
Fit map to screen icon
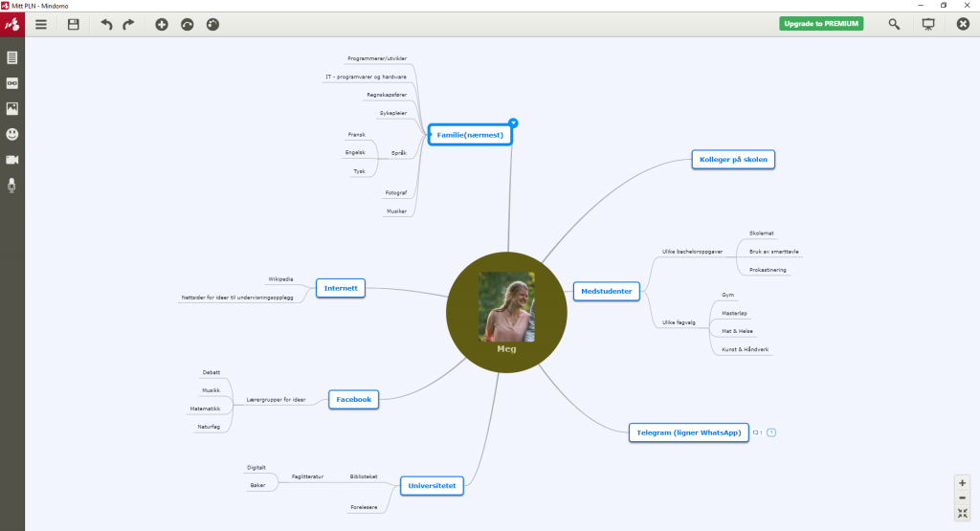(x=963, y=513)
